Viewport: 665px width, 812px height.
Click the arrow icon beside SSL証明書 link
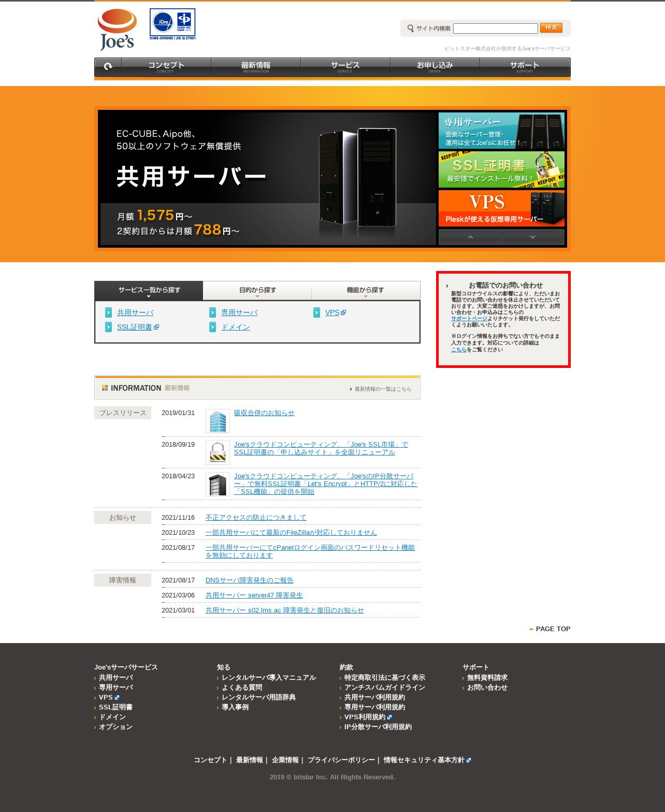(108, 327)
